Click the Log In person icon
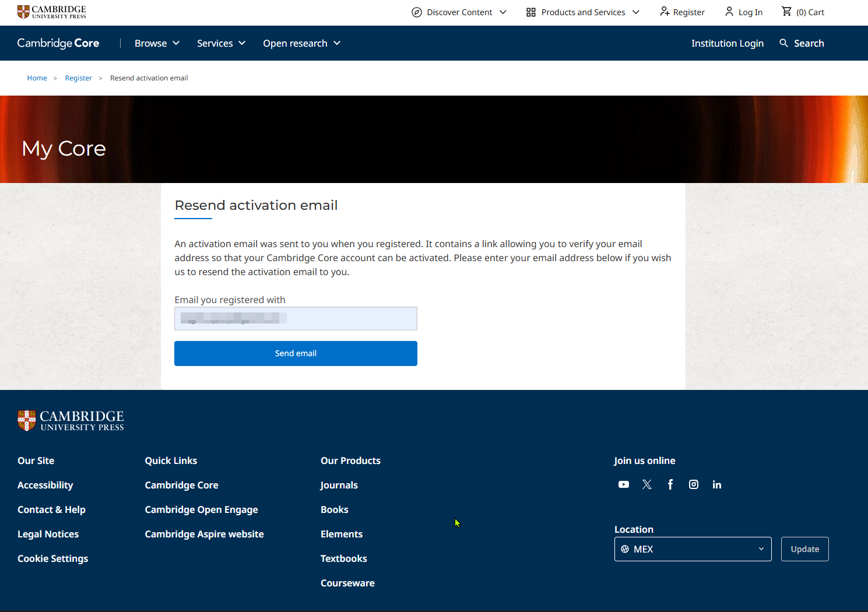Viewport: 868px width, 612px height. point(729,12)
